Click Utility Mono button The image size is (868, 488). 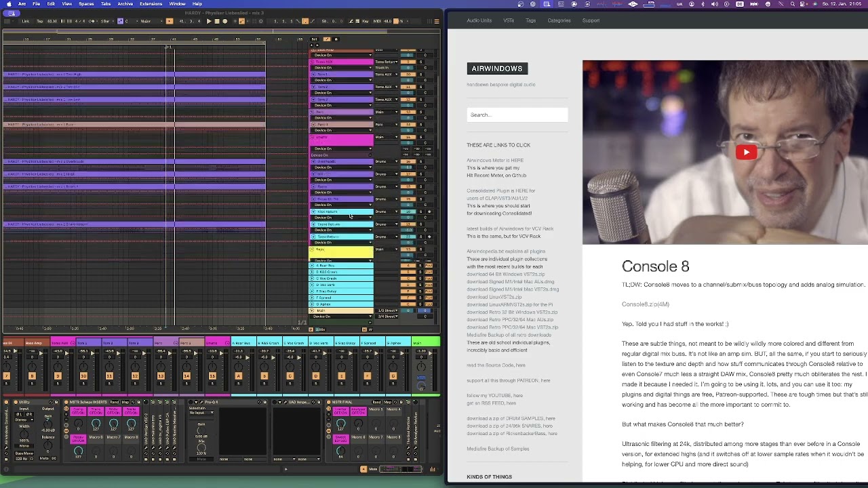point(24,446)
